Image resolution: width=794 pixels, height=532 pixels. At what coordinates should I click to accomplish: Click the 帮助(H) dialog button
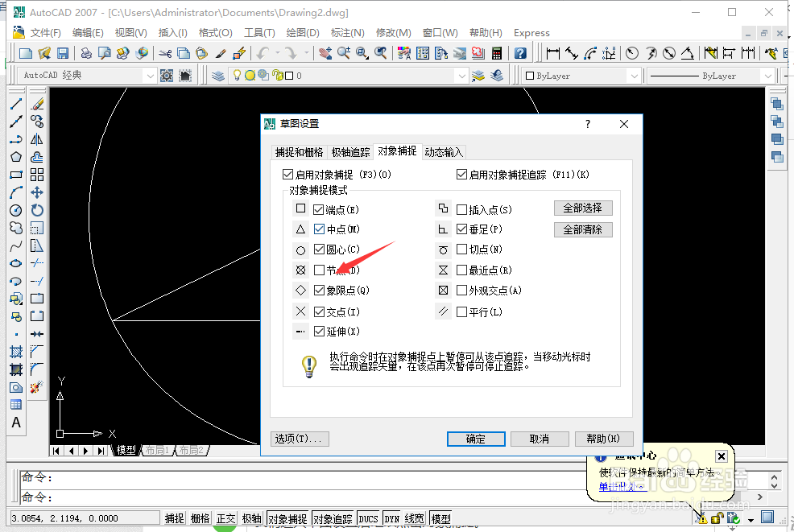point(604,439)
